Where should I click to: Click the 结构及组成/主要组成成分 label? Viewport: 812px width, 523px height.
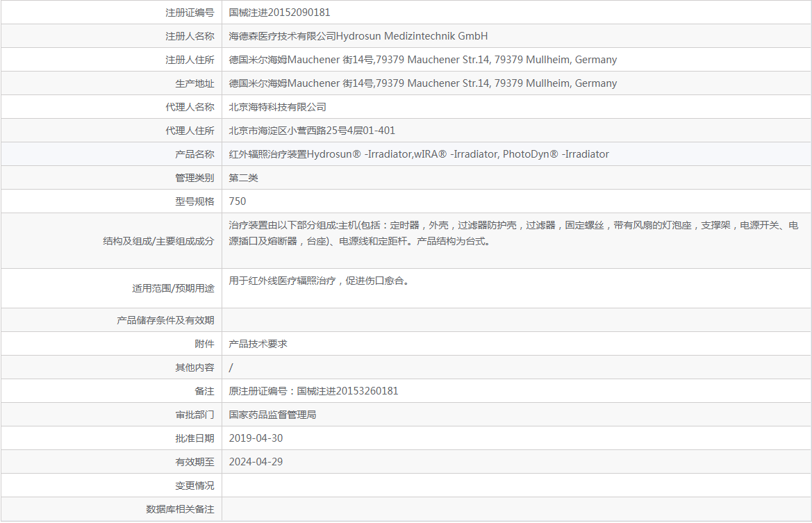pyautogui.click(x=158, y=241)
